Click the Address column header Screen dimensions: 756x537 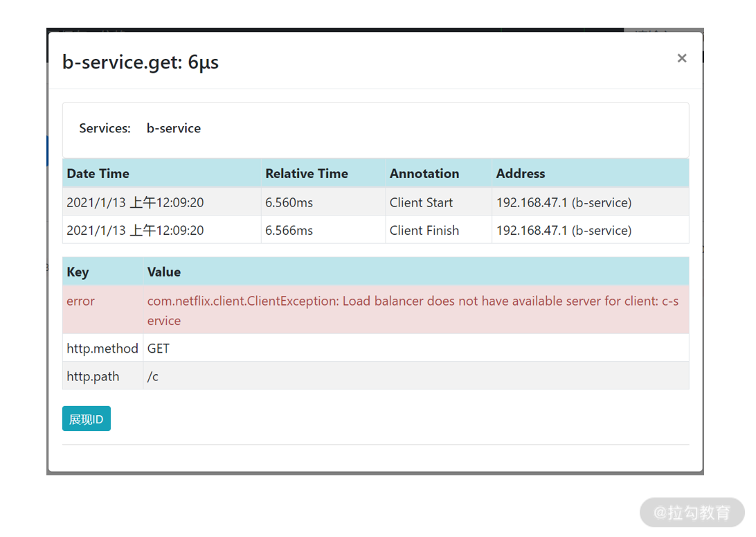pos(521,173)
